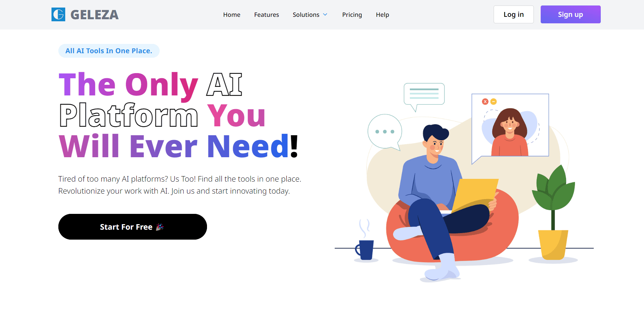Click the red close dot in video window

[485, 102]
